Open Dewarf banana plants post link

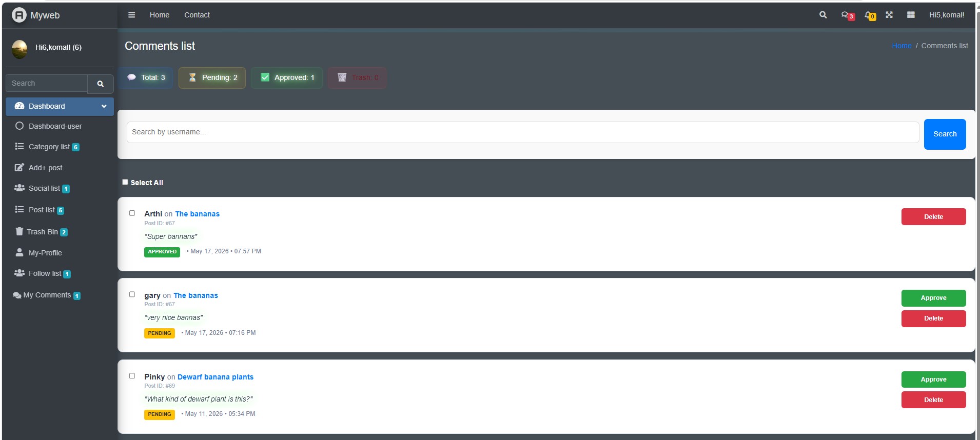tap(215, 377)
